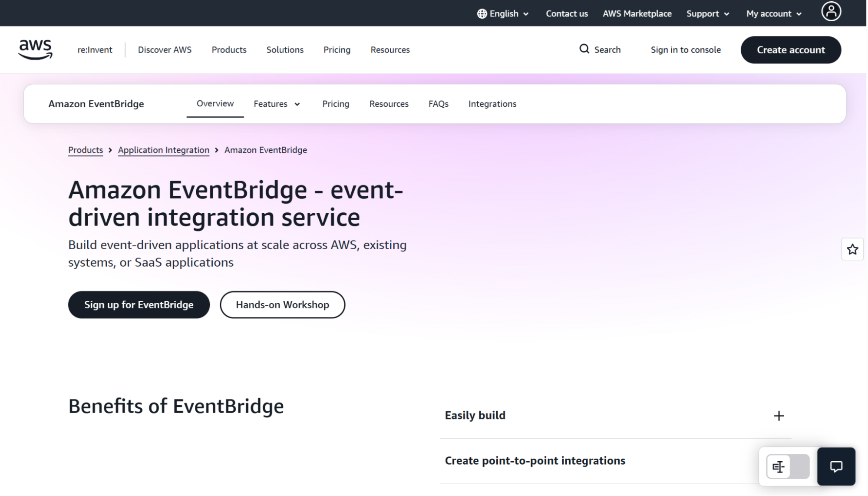Click the globe language icon
Image resolution: width=868 pixels, height=496 pixels.
[482, 14]
